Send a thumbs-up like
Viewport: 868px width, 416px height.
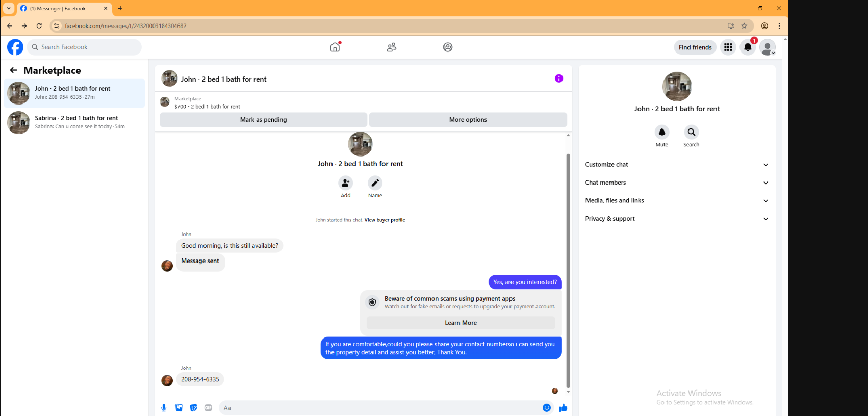click(x=563, y=408)
